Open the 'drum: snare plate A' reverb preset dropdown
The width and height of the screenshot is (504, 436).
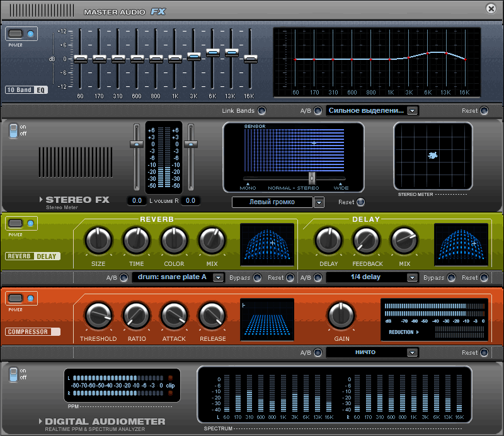pyautogui.click(x=218, y=277)
